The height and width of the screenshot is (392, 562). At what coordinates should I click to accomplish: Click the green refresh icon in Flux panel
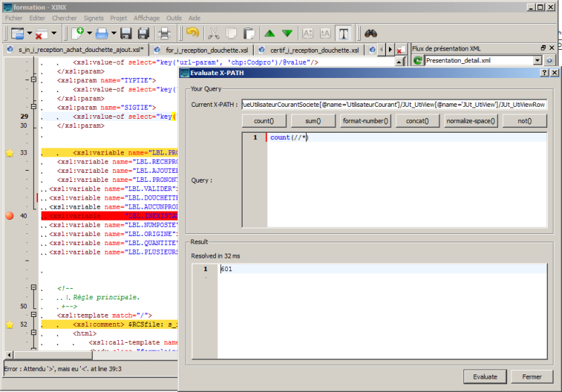click(x=417, y=60)
